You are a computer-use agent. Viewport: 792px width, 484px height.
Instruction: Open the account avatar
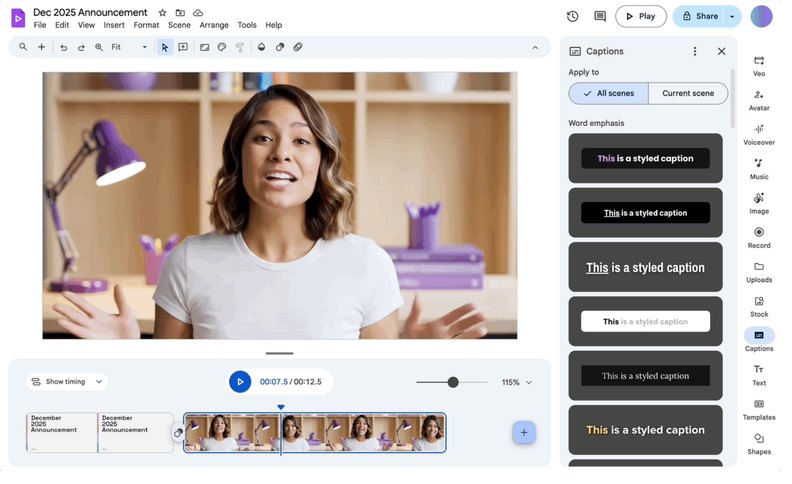click(x=761, y=16)
